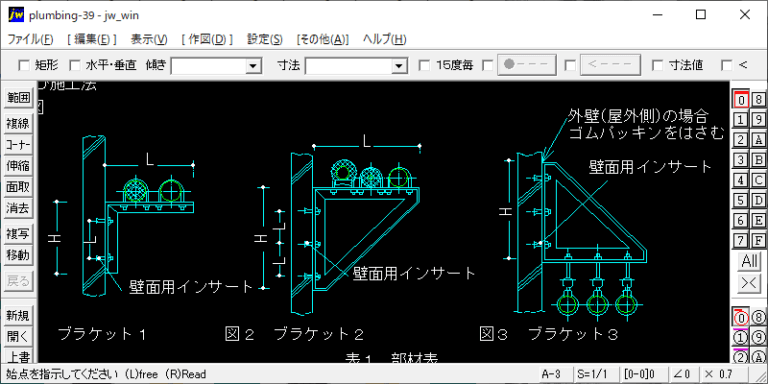The width and height of the screenshot is (768, 384).
Task: Open the [作図(D)] menu
Action: (x=207, y=40)
